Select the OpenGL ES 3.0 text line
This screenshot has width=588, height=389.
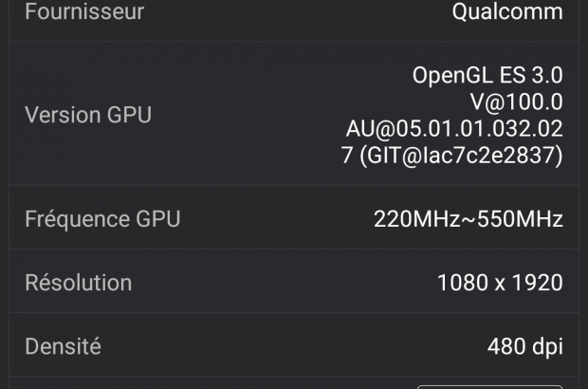[x=487, y=74]
